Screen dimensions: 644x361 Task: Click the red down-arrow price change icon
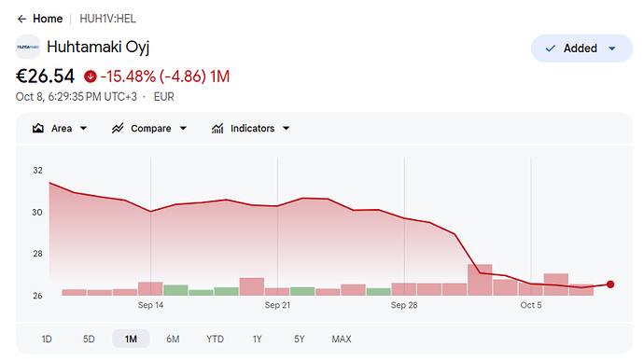(x=91, y=76)
